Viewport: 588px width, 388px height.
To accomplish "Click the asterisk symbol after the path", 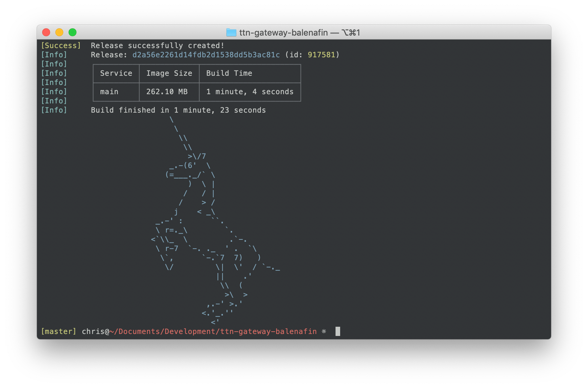I will click(x=324, y=331).
